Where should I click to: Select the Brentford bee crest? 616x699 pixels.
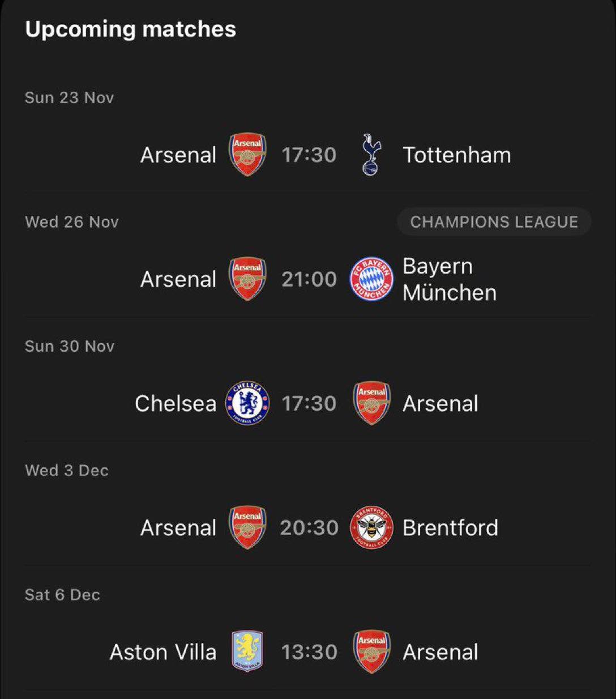[371, 527]
